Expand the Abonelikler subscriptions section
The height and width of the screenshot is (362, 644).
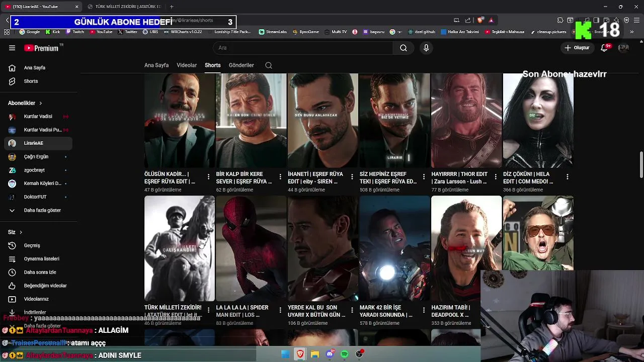25,103
